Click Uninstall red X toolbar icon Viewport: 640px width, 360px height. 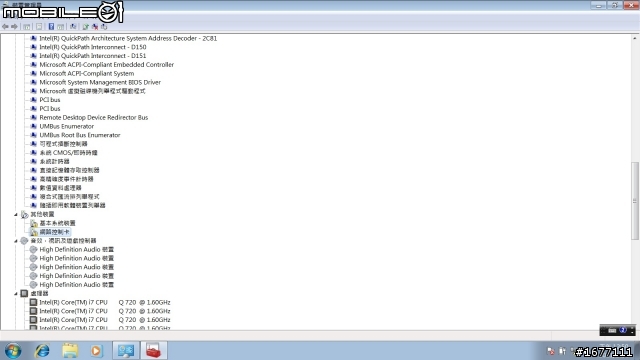coord(95,27)
